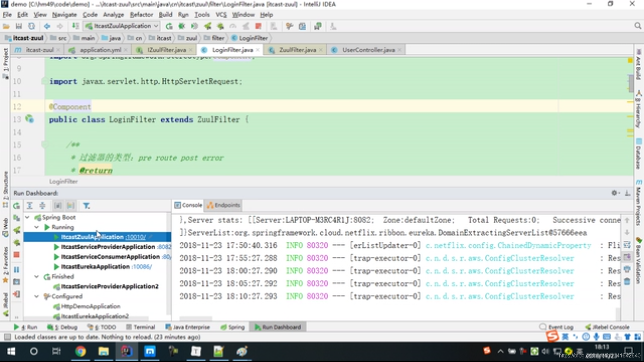Collapse the Finished group
The image size is (644, 362).
37,277
